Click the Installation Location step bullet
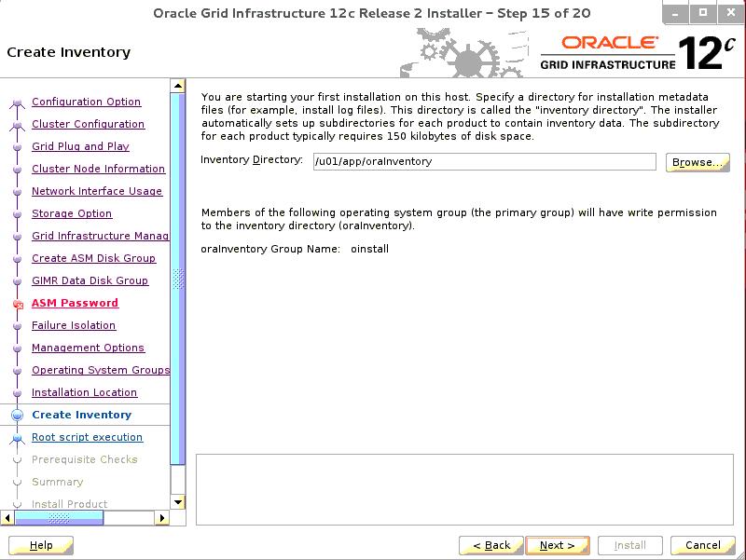 coord(17,393)
